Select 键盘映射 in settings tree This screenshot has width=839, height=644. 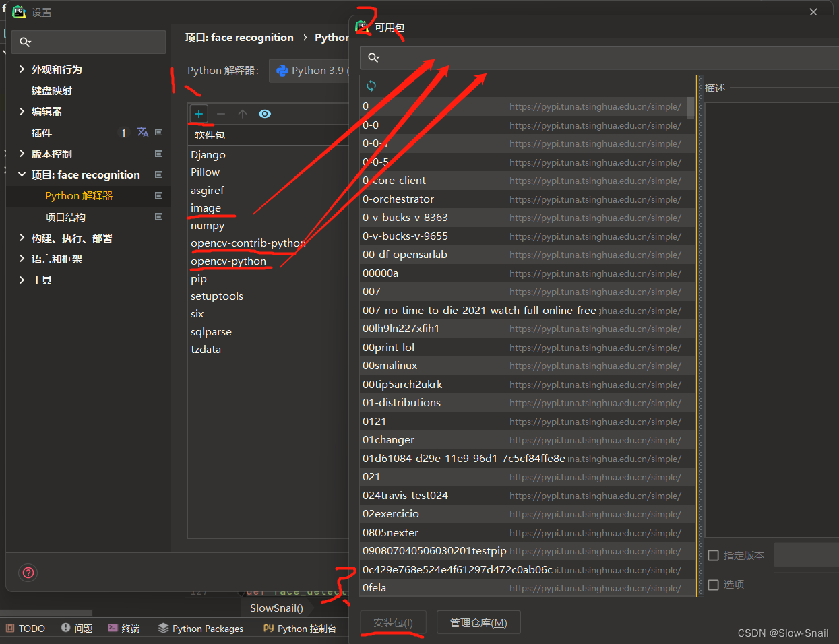click(x=52, y=90)
